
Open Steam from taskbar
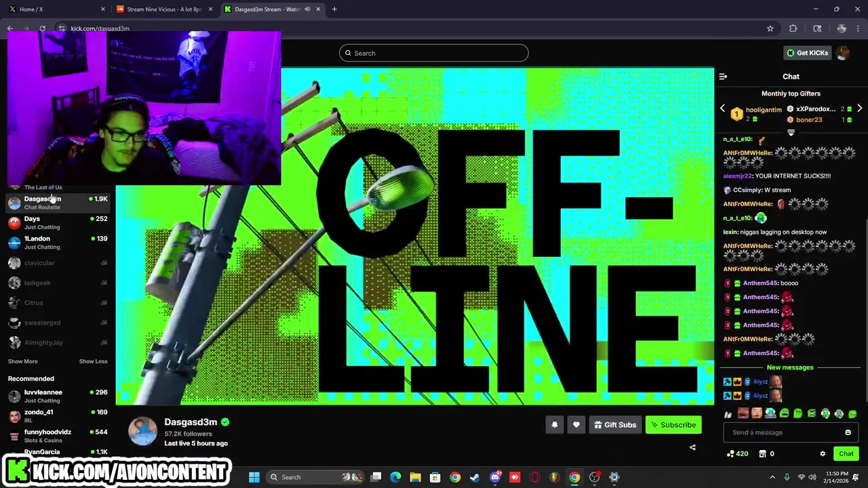click(x=475, y=477)
